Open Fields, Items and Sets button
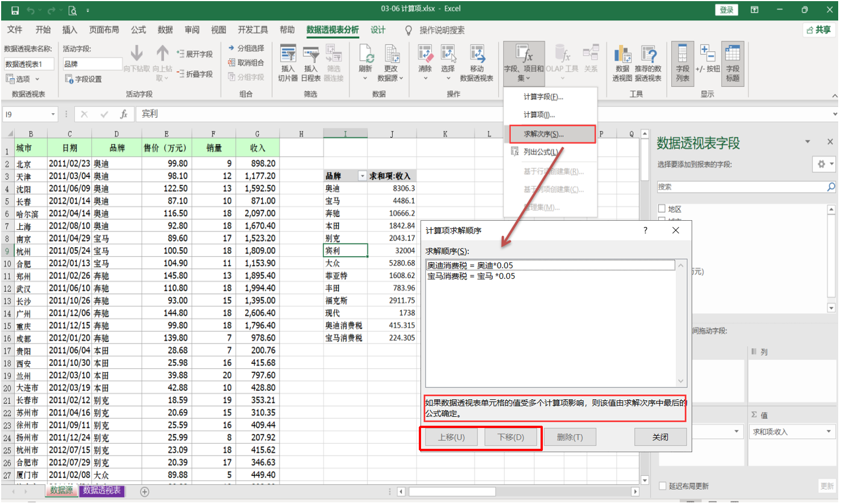The height and width of the screenshot is (504, 841). pyautogui.click(x=524, y=63)
